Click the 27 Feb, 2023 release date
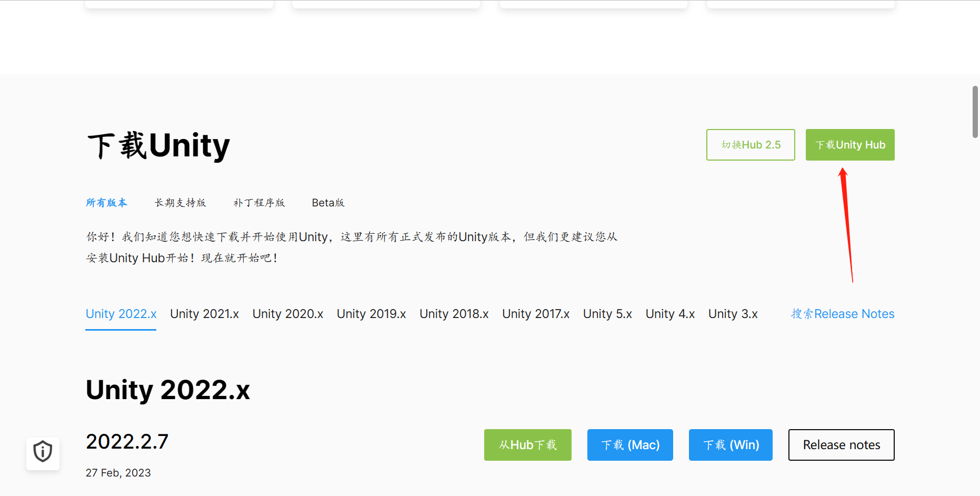 (118, 473)
